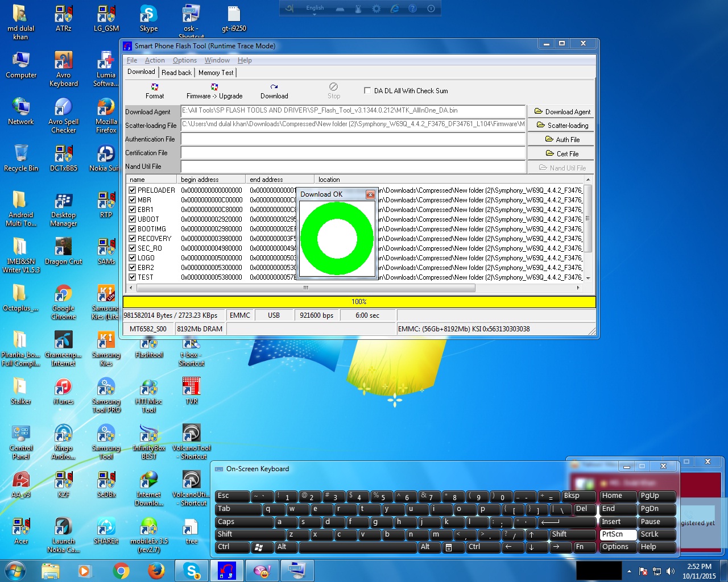Viewport: 728px width, 582px height.
Task: Click the Skype desktop icon
Action: coord(148,18)
